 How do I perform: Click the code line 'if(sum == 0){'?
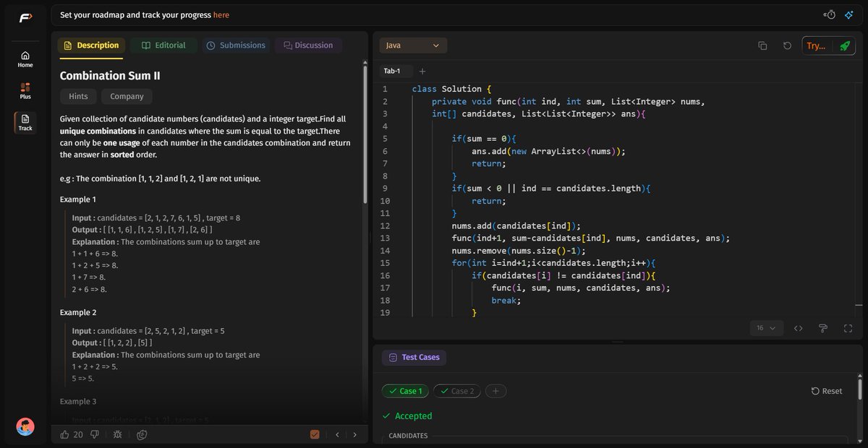click(485, 139)
